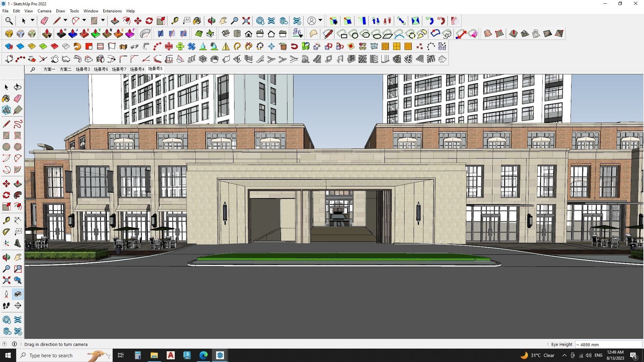644x362 pixels.
Task: Select Sandbox From Contours tool
Action: pyautogui.click(x=488, y=34)
